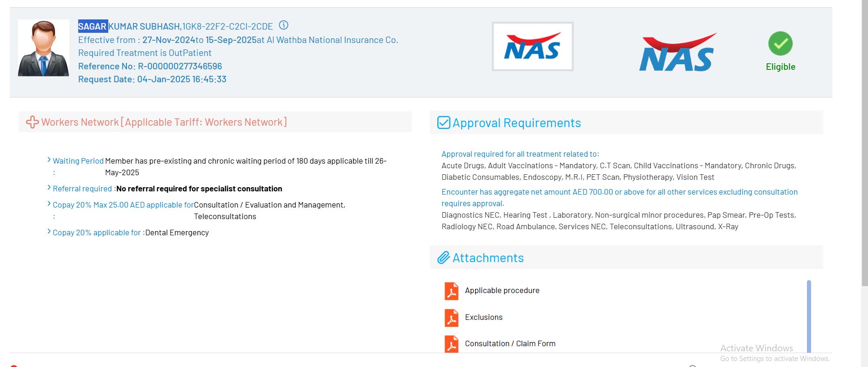Image resolution: width=868 pixels, height=367 pixels.
Task: Click the Approval Requirements heading
Action: click(516, 122)
